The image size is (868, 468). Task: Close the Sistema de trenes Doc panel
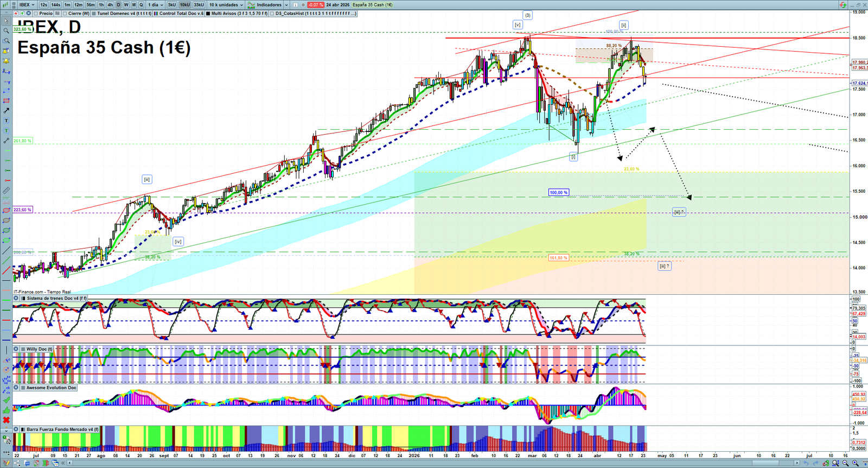[16, 298]
